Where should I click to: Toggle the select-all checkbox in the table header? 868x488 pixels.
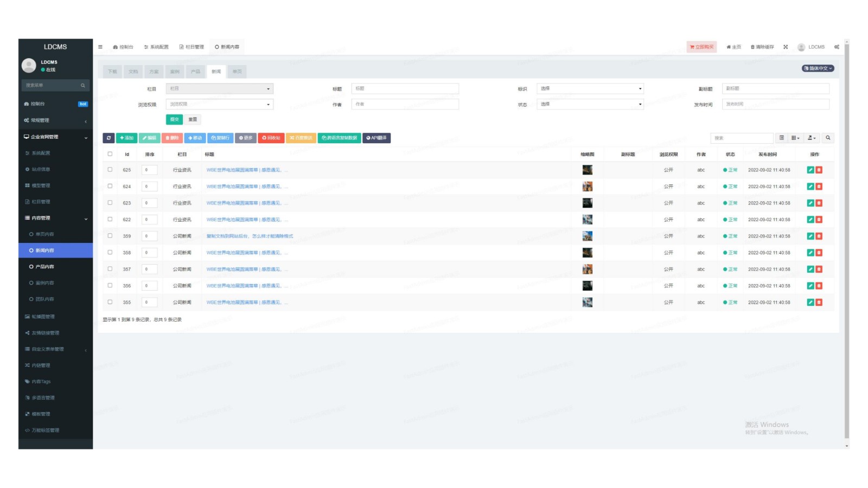tap(110, 154)
